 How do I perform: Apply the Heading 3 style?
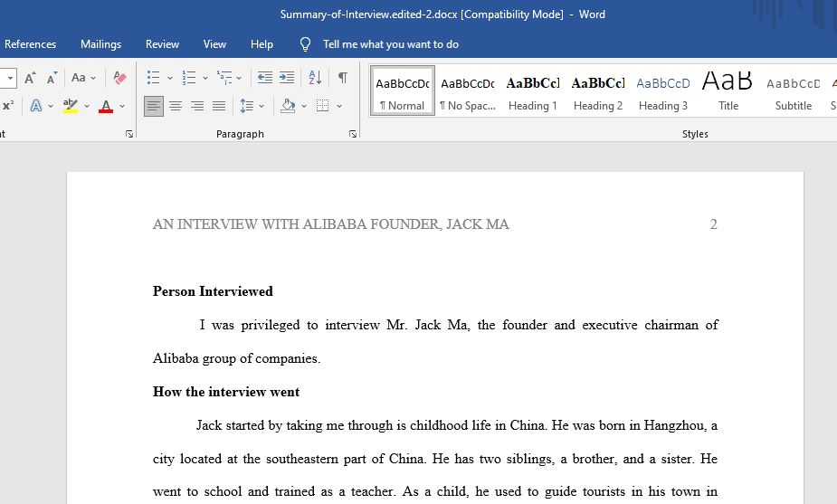663,90
